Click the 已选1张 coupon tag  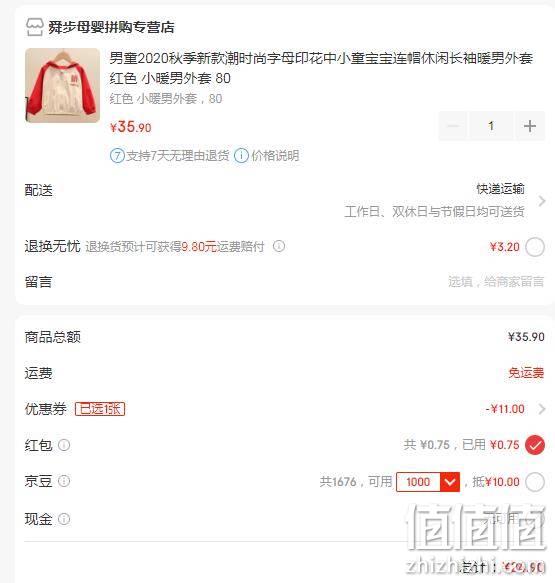point(100,409)
